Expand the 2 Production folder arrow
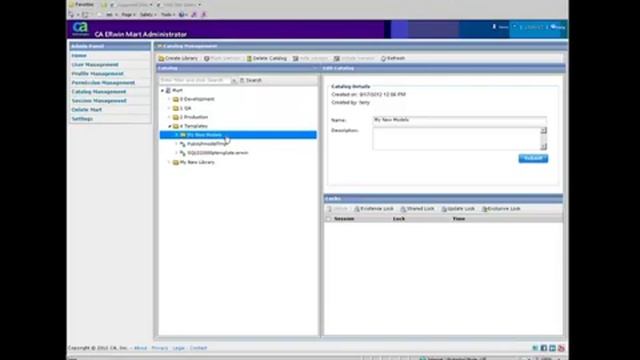The width and height of the screenshot is (640, 360). click(x=169, y=117)
